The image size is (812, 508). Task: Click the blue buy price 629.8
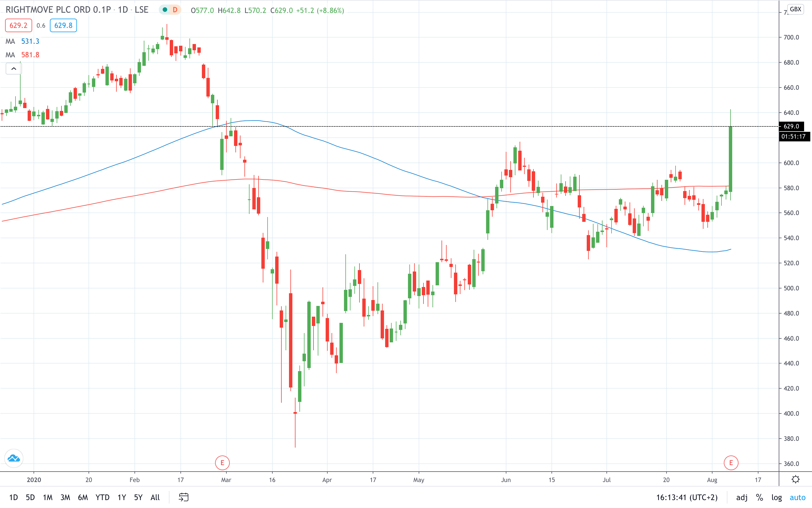[63, 25]
